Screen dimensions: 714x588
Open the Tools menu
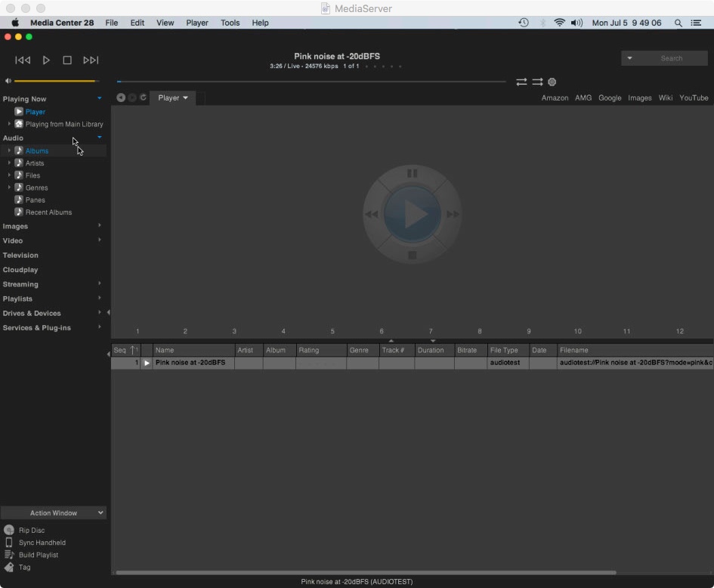point(230,23)
